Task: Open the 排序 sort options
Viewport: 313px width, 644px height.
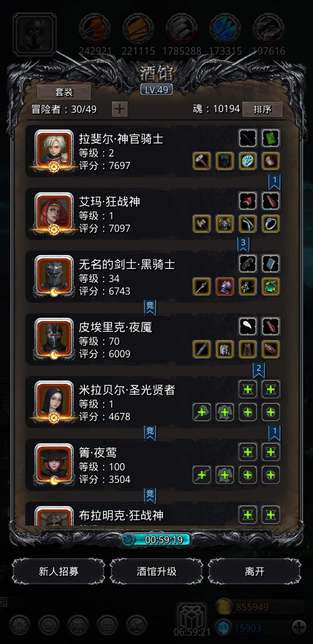Action: click(x=262, y=109)
